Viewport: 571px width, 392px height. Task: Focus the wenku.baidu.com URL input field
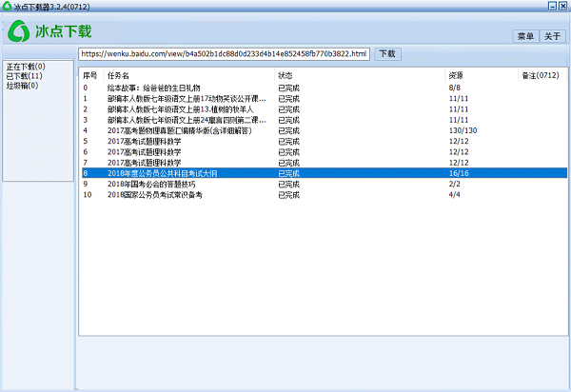click(224, 54)
